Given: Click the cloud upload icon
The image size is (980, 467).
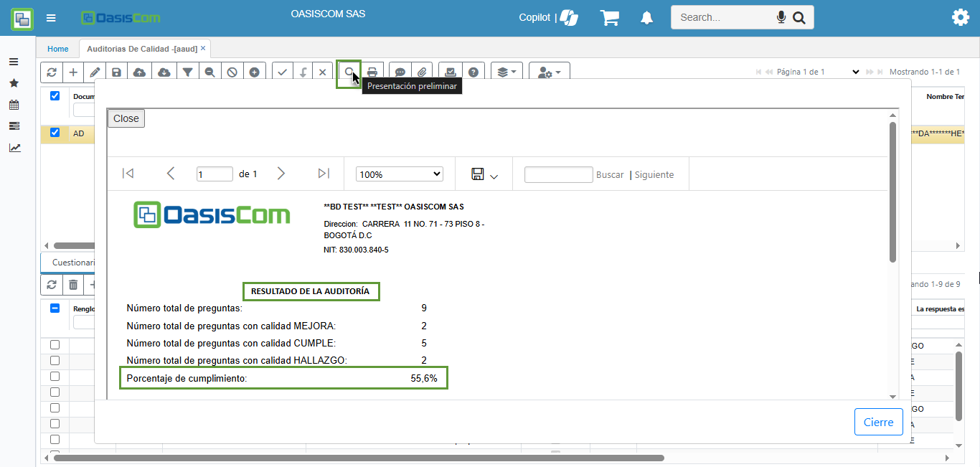Looking at the screenshot, I should 140,72.
